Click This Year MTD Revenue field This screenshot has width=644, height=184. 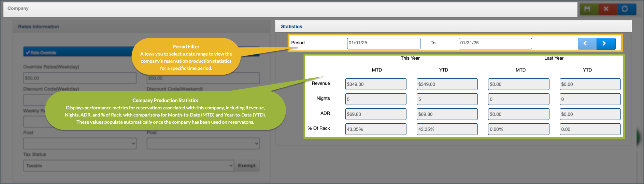[x=375, y=84]
